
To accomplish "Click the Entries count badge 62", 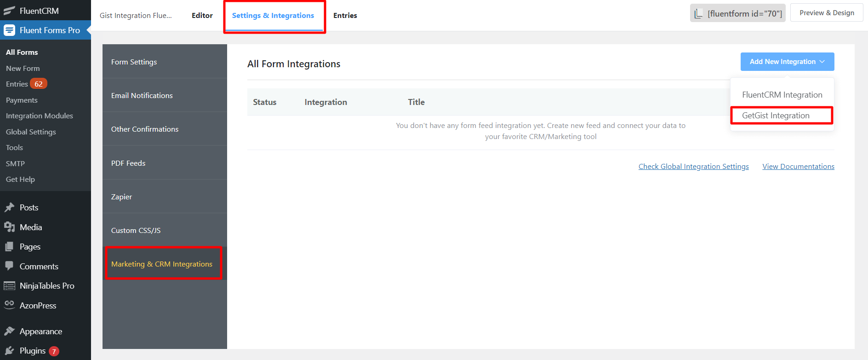I will (x=39, y=84).
